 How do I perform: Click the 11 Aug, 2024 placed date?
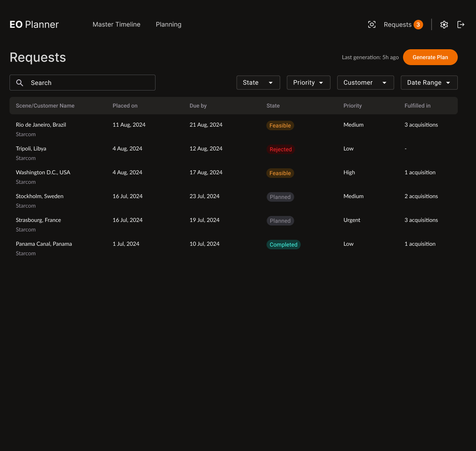[129, 125]
